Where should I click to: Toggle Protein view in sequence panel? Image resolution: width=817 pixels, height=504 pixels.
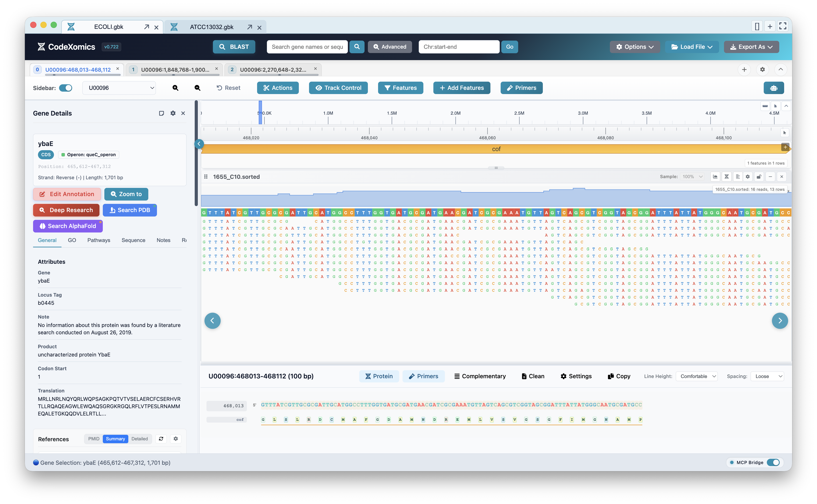[379, 376]
